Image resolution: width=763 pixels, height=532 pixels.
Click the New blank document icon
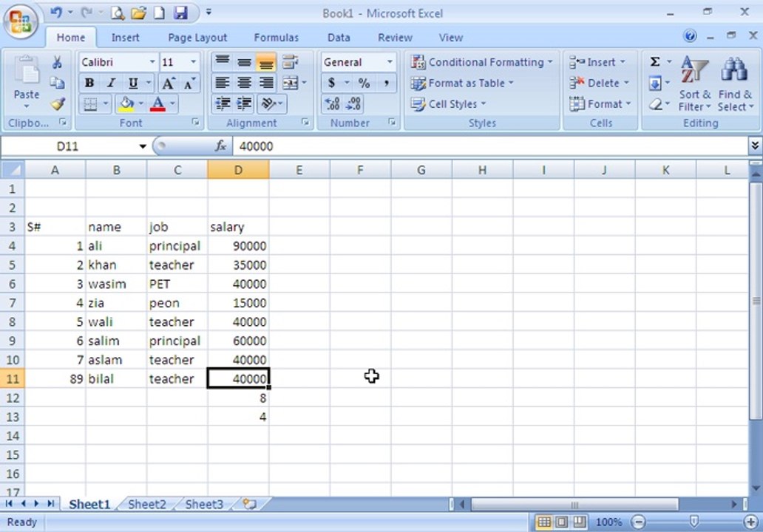159,13
